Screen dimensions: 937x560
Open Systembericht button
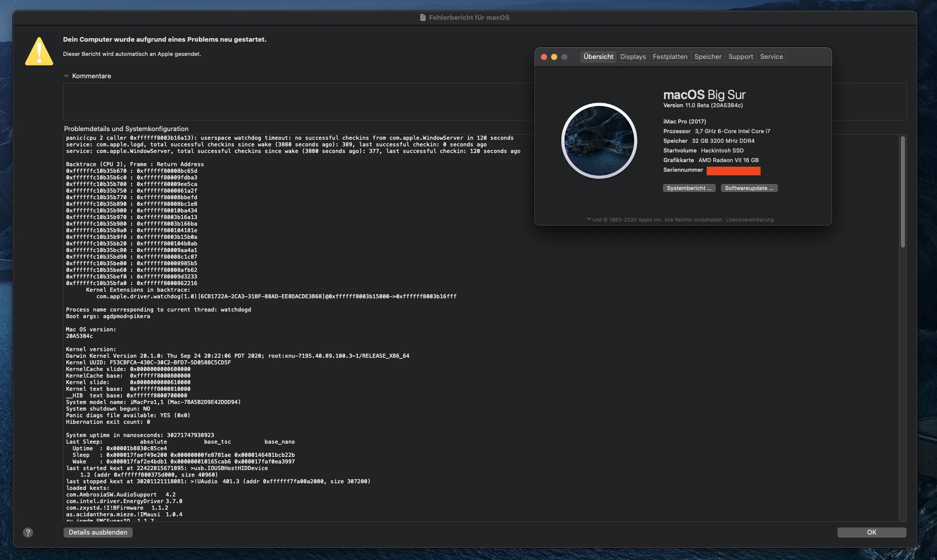coord(689,188)
